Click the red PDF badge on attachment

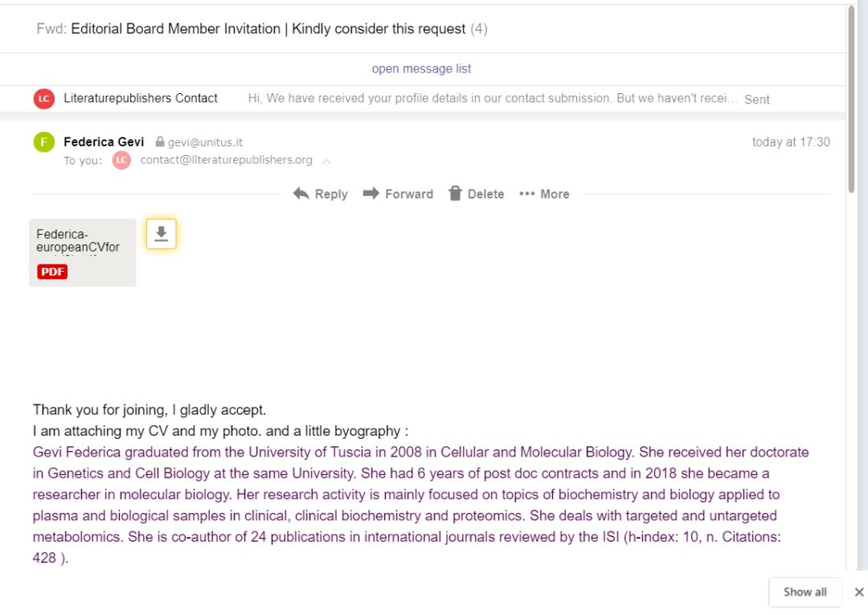point(52,272)
